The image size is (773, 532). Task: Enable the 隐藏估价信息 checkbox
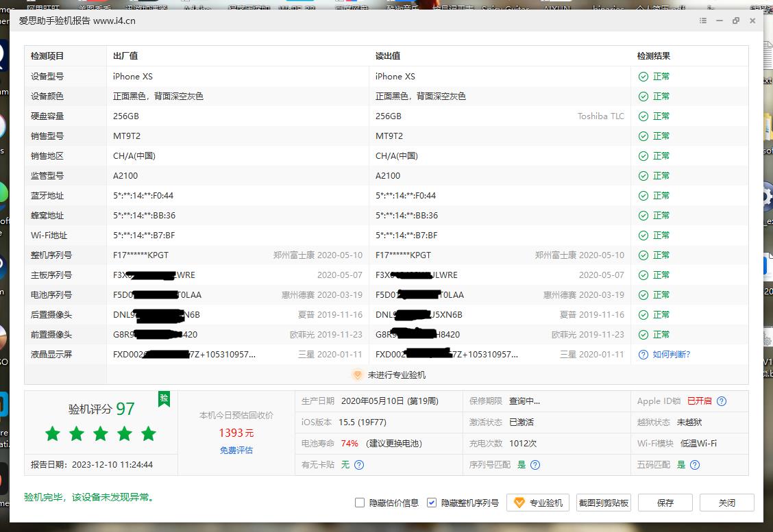coord(360,503)
